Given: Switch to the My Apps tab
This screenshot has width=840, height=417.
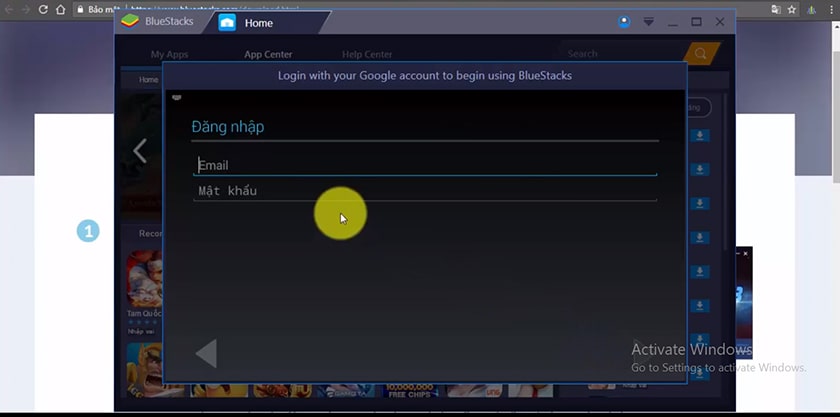Looking at the screenshot, I should point(169,54).
